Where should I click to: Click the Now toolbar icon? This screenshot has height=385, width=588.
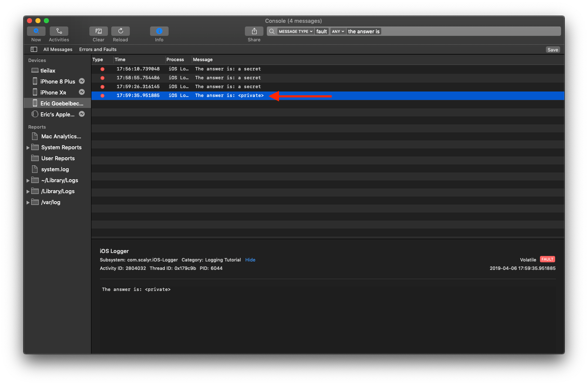click(36, 31)
